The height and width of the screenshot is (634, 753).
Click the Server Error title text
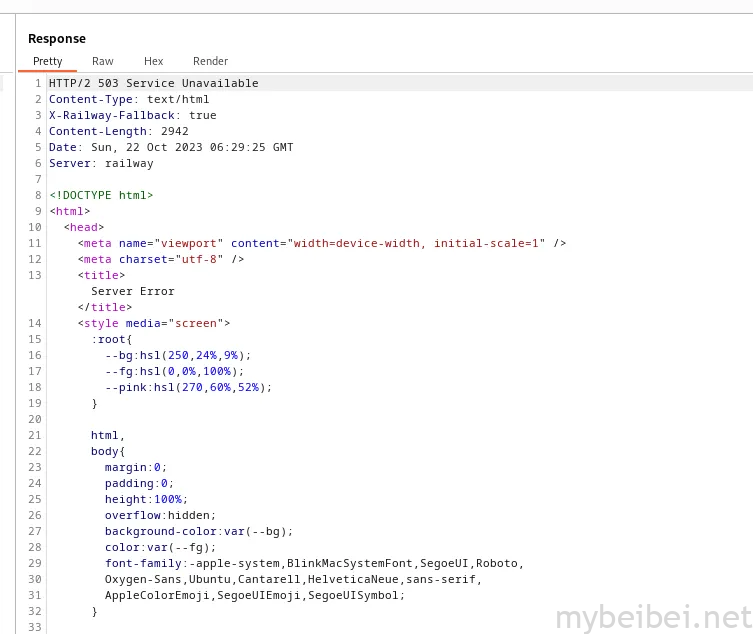(x=133, y=292)
